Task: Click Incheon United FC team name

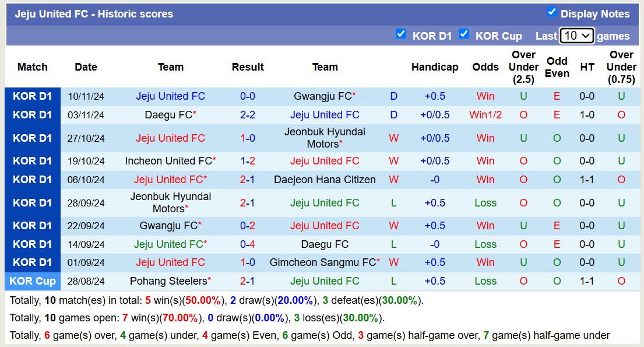Action: pyautogui.click(x=169, y=161)
